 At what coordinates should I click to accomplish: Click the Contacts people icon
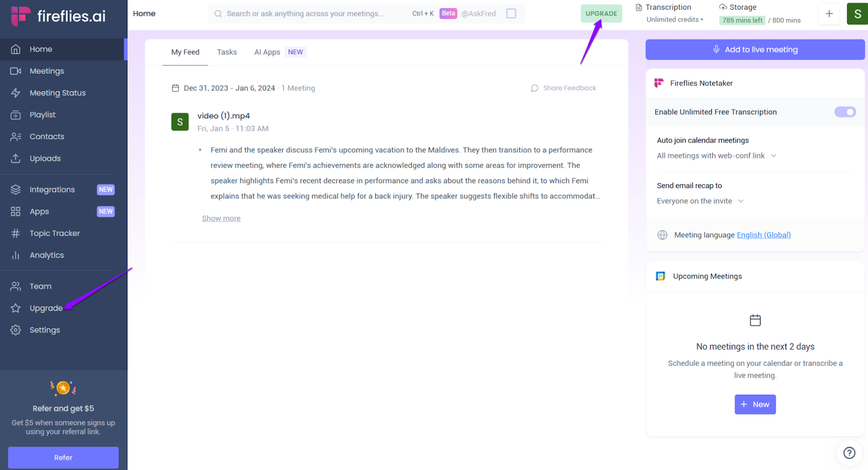pyautogui.click(x=16, y=137)
